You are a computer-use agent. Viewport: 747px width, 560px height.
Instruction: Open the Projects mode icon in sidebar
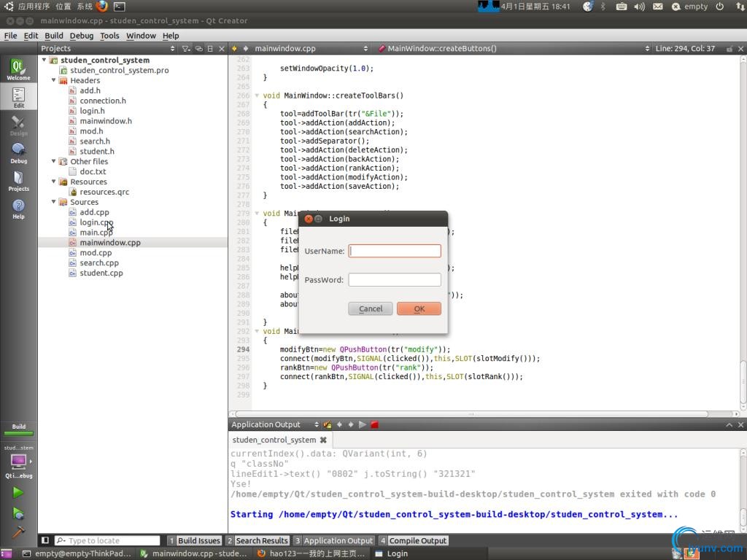coord(18,181)
